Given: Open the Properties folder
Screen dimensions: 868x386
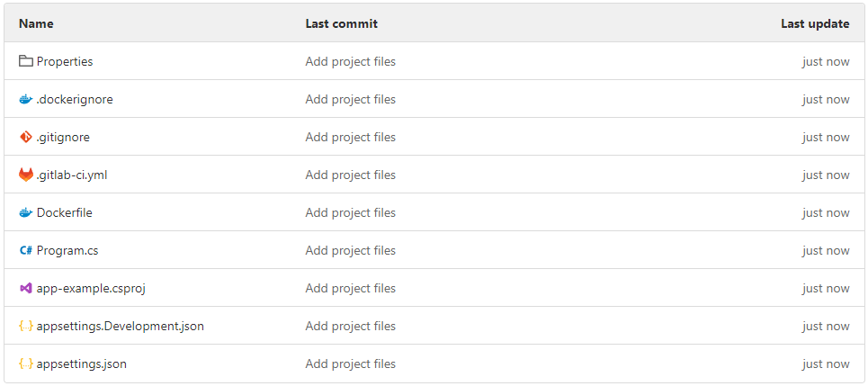Looking at the screenshot, I should pos(65,61).
